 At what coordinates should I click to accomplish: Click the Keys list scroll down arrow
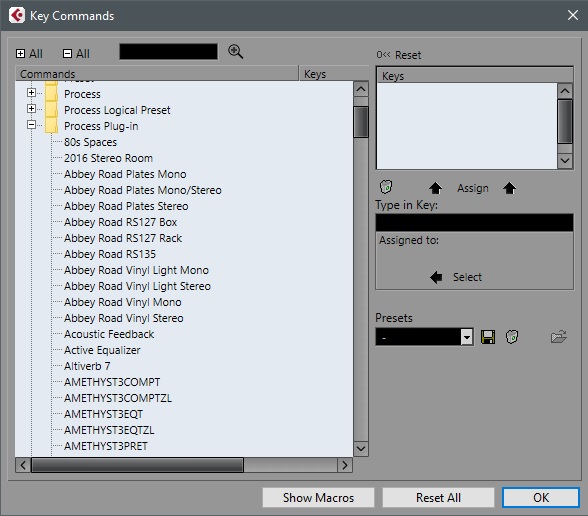(x=565, y=161)
